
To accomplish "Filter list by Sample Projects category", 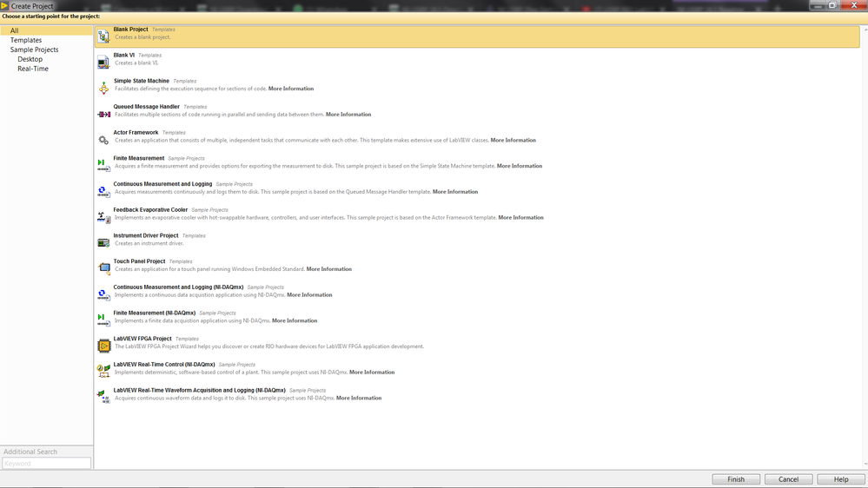I will pos(35,49).
